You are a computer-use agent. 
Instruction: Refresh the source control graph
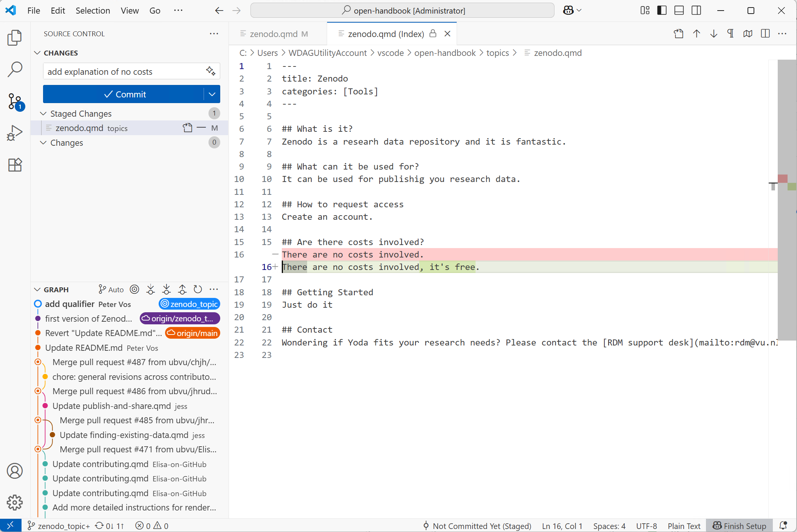[198, 290]
